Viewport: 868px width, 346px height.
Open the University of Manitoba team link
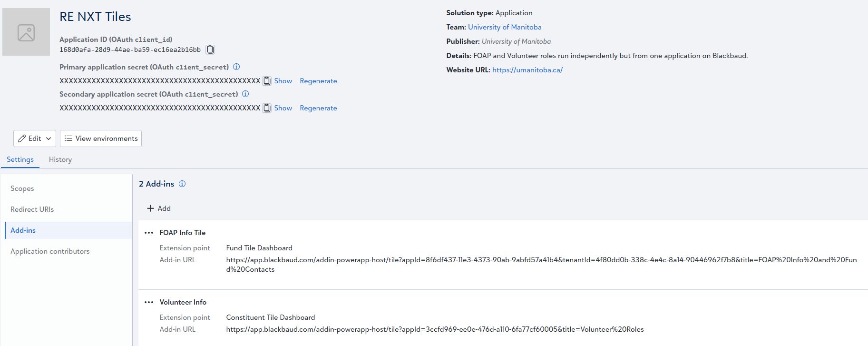coord(505,27)
